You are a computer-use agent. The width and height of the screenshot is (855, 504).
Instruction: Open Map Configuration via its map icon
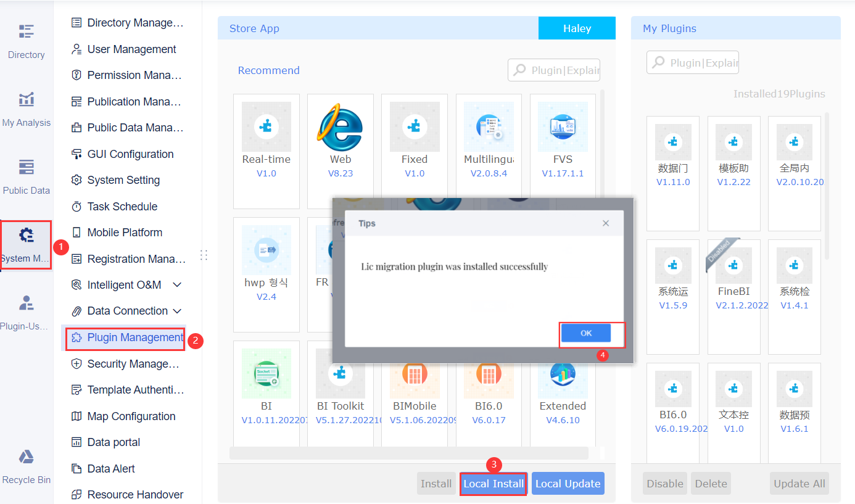[75, 416]
